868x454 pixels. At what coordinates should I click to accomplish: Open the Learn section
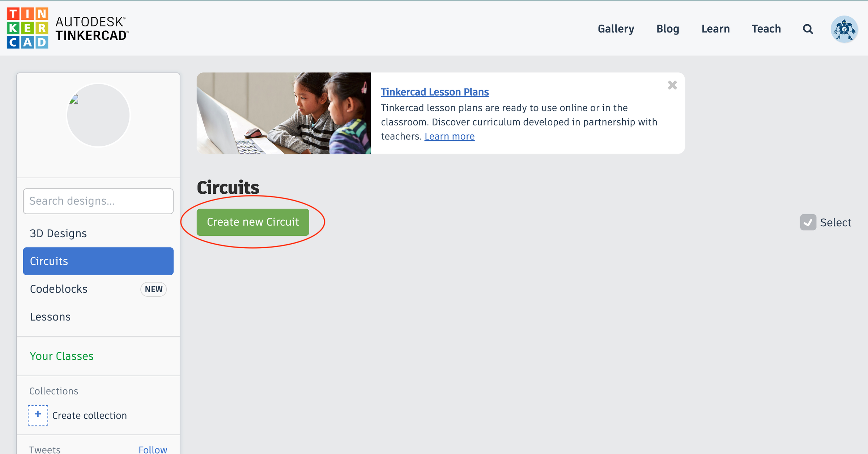715,29
